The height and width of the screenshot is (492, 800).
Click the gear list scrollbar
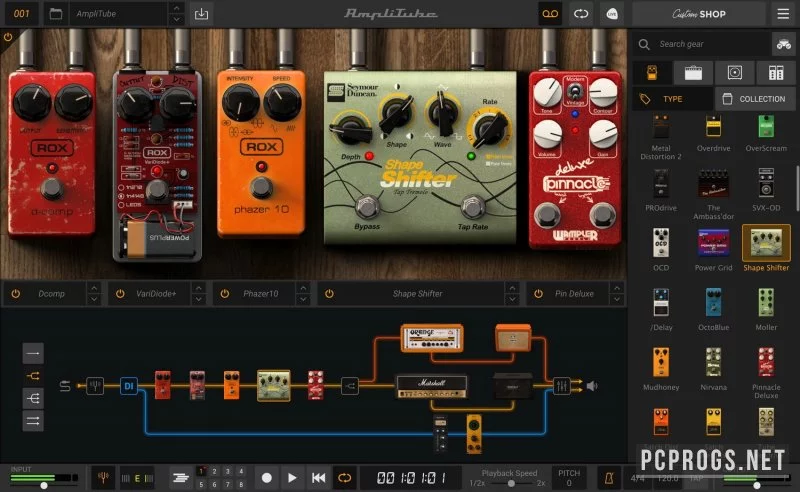point(797,188)
